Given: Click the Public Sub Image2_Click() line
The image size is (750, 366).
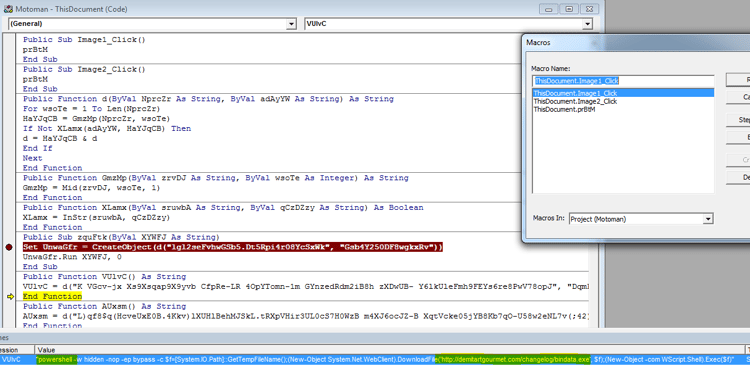Looking at the screenshot, I should pos(84,69).
